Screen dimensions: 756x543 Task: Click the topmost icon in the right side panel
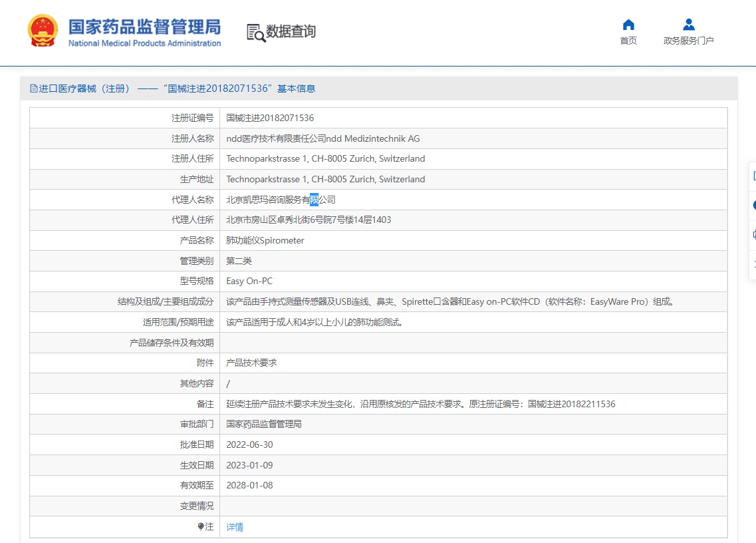click(753, 175)
